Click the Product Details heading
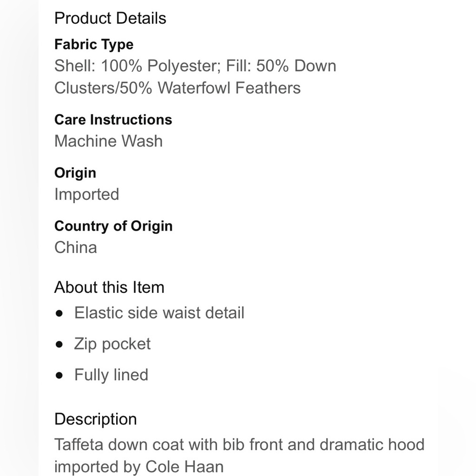Image resolution: width=476 pixels, height=476 pixels. click(x=110, y=18)
